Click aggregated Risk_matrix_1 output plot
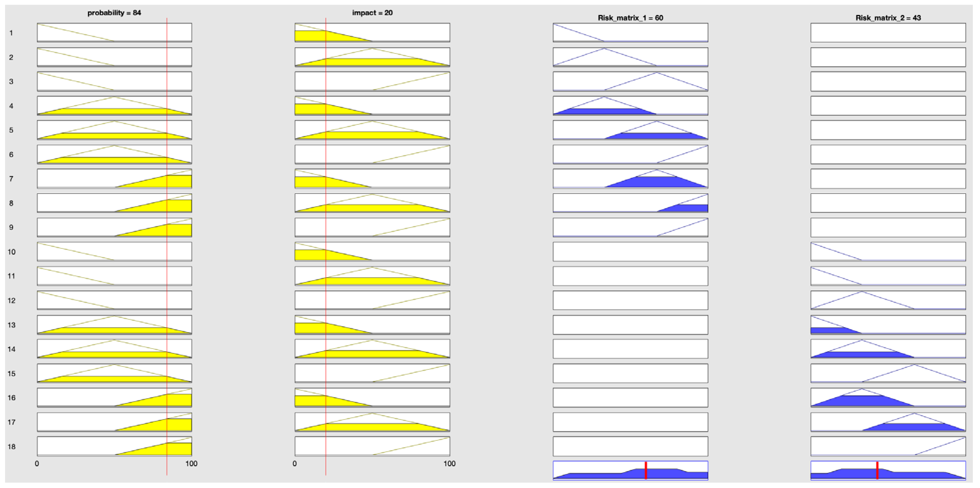The height and width of the screenshot is (488, 980). pyautogui.click(x=630, y=470)
